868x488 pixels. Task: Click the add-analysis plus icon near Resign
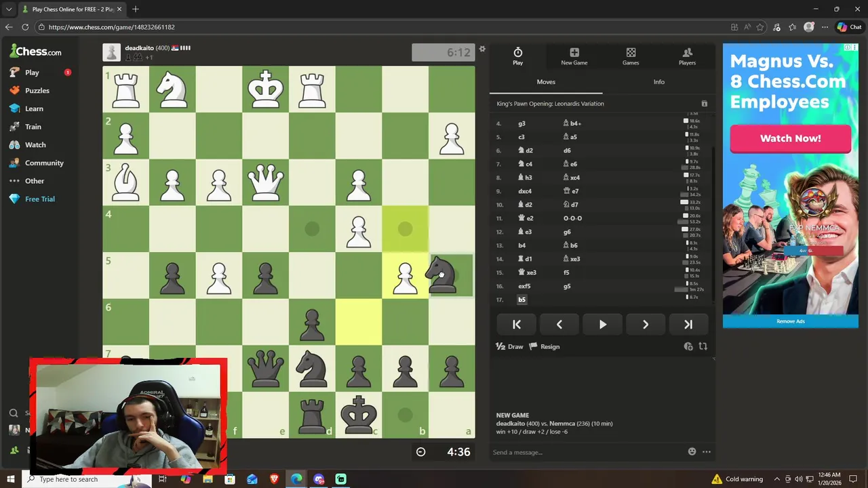pyautogui.click(x=688, y=346)
